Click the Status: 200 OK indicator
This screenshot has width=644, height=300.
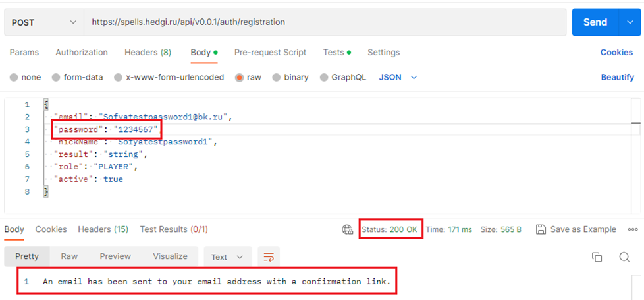(x=389, y=229)
